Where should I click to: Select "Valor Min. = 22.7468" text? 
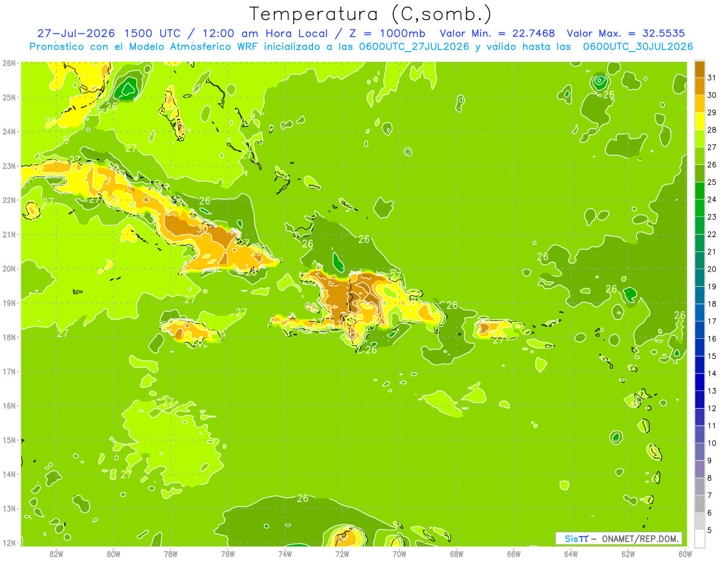497,33
